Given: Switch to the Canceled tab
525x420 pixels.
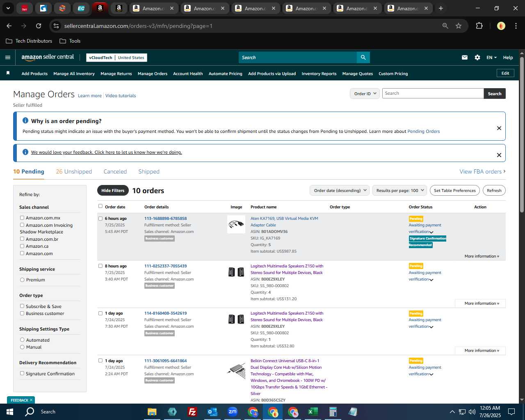Looking at the screenshot, I should coord(115,171).
